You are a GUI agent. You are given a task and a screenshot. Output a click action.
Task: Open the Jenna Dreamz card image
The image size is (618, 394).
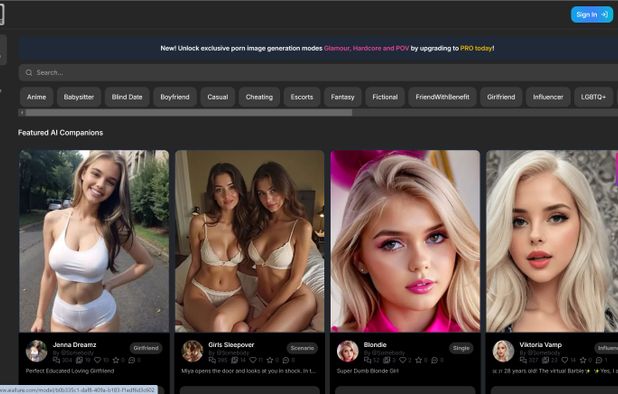pyautogui.click(x=94, y=241)
